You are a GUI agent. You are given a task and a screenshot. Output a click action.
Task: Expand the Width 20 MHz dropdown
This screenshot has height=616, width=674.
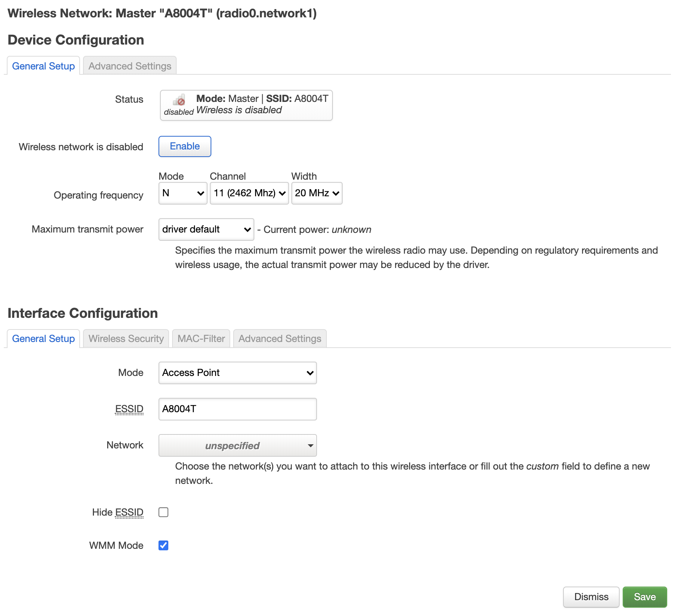click(317, 193)
